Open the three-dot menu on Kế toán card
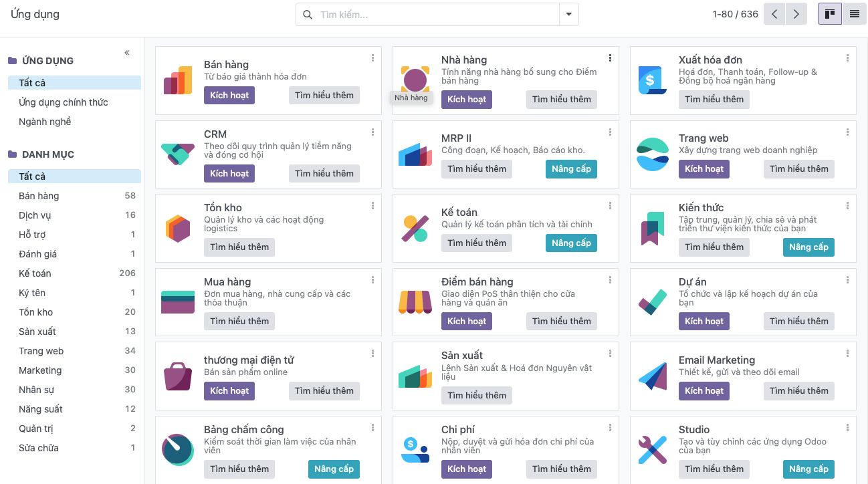This screenshot has height=484, width=868. (610, 206)
